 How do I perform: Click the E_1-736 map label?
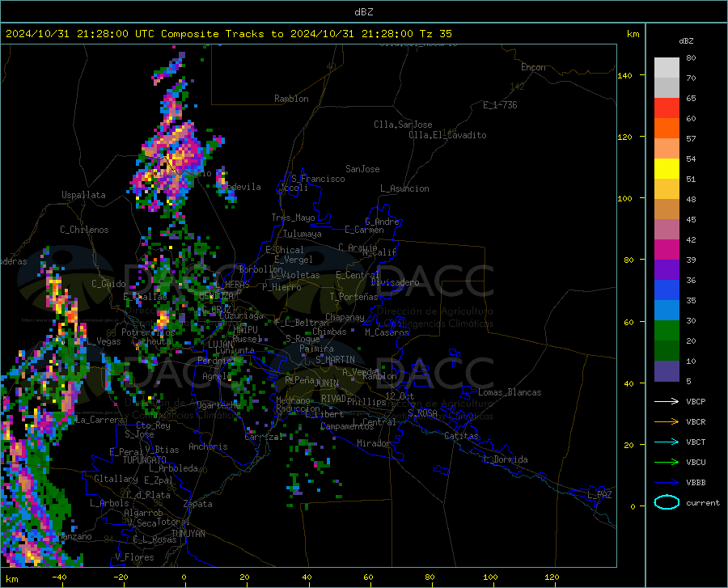[x=500, y=105]
